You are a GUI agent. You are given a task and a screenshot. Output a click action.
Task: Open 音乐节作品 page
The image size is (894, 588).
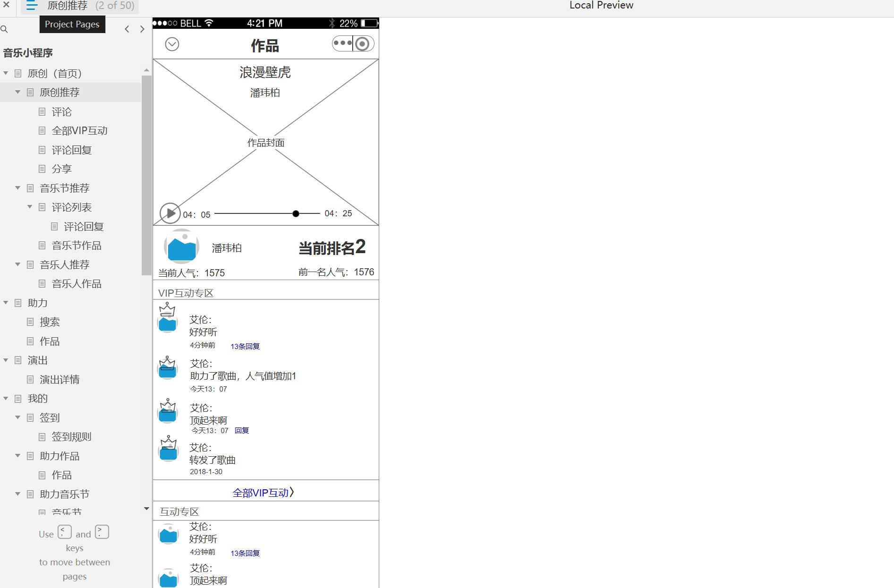click(77, 246)
